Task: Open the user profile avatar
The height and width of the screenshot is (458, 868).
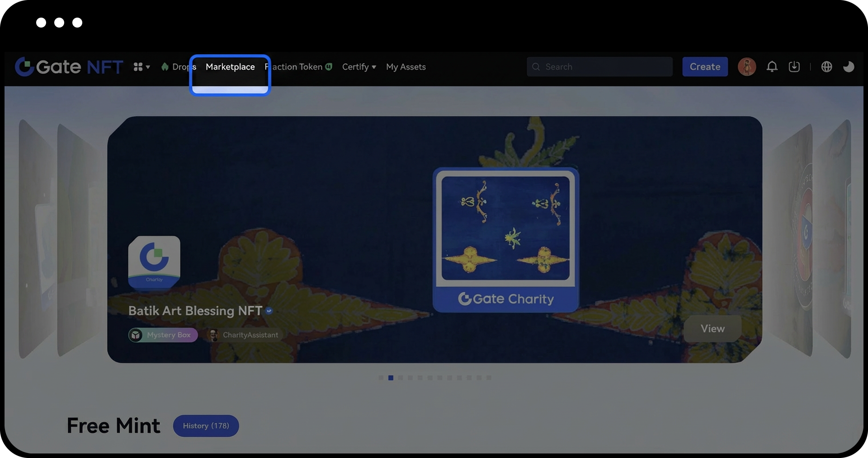Action: pos(746,67)
